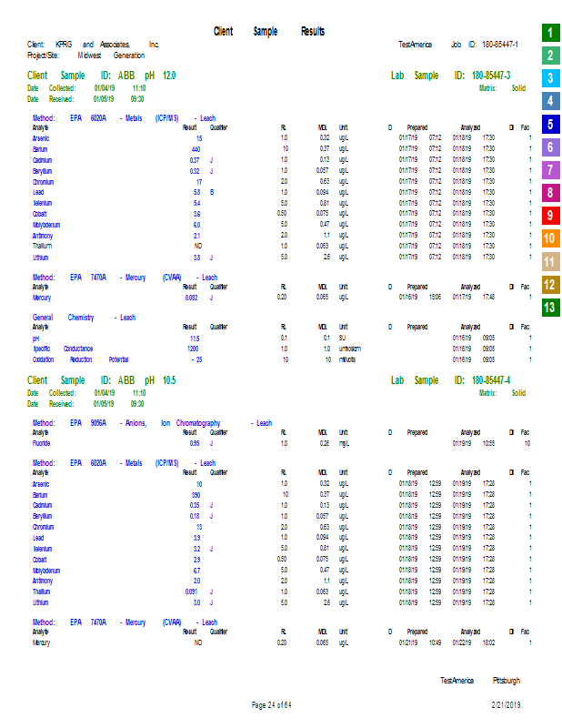The width and height of the screenshot is (562, 728).
Task: Go to the tan tab 11
Action: 550,261
